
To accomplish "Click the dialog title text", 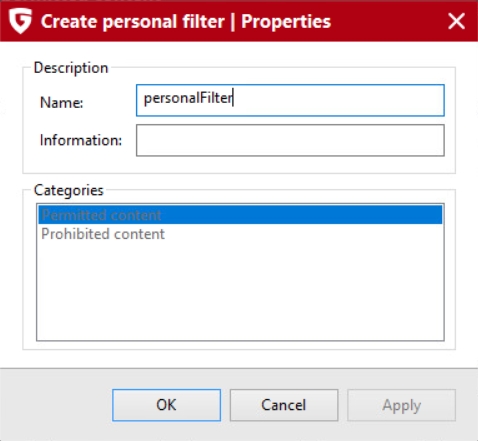I will pyautogui.click(x=186, y=22).
